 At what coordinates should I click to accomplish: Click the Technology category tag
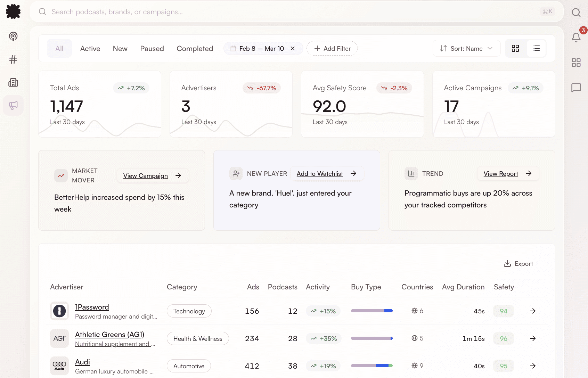tap(189, 311)
